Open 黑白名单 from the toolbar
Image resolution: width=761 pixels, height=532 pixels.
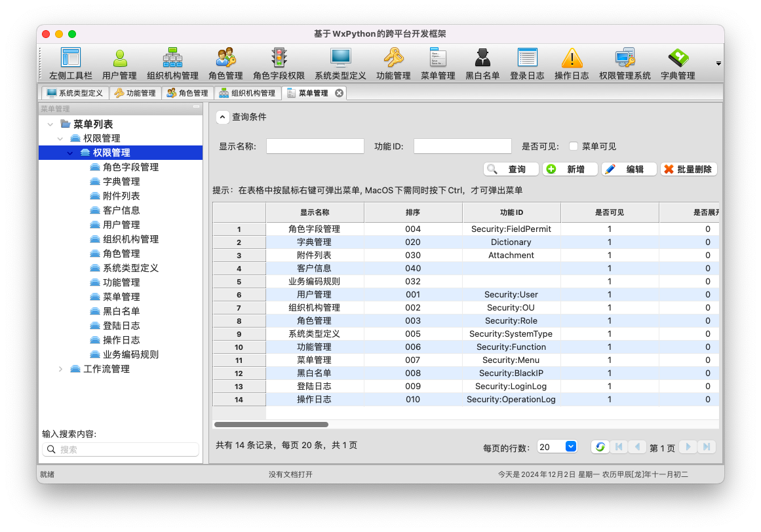pos(482,58)
